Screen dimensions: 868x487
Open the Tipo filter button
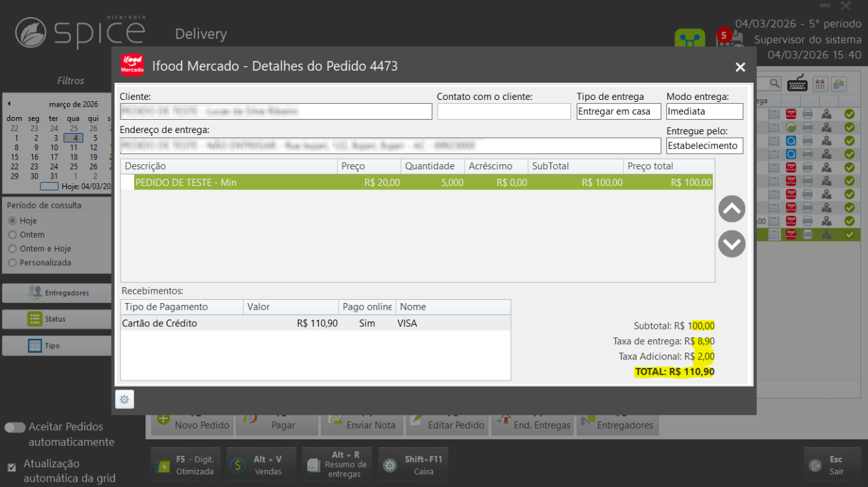58,345
